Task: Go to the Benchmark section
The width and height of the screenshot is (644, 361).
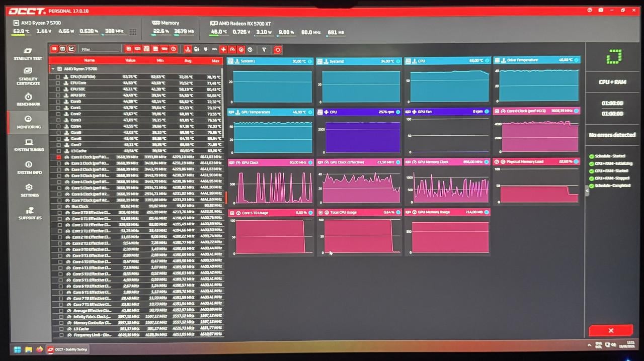Action: click(x=28, y=99)
